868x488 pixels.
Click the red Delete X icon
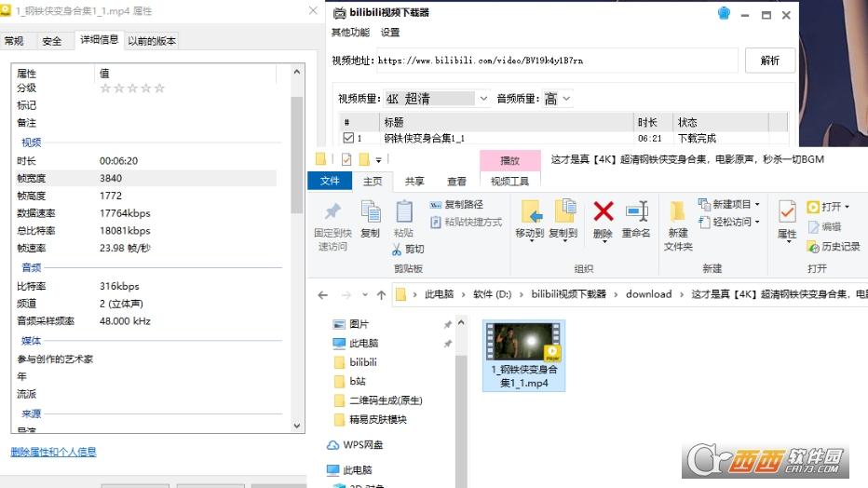[603, 211]
